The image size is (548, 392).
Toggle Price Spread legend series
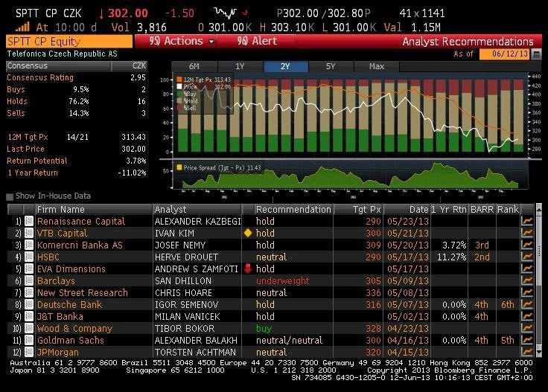pos(179,167)
